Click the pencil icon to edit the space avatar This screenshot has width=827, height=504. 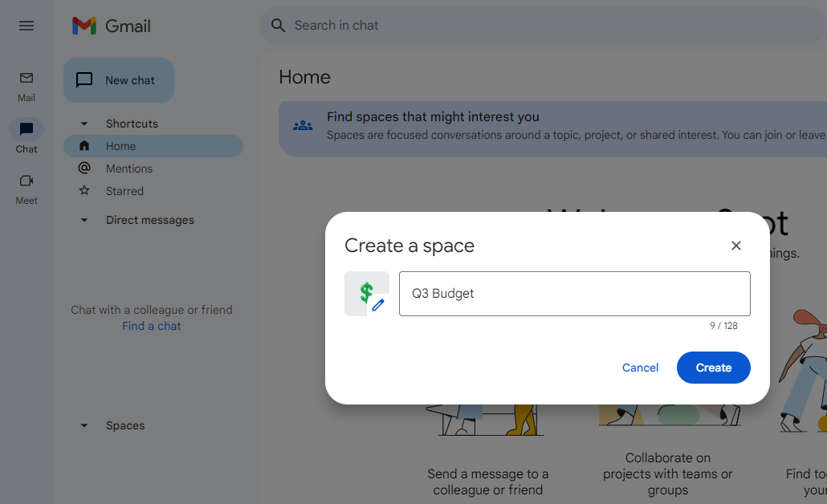(378, 305)
